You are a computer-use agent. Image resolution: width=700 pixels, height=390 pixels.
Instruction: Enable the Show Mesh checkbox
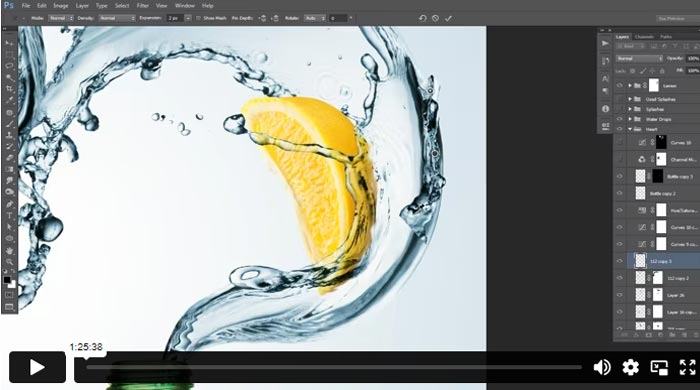(199, 18)
